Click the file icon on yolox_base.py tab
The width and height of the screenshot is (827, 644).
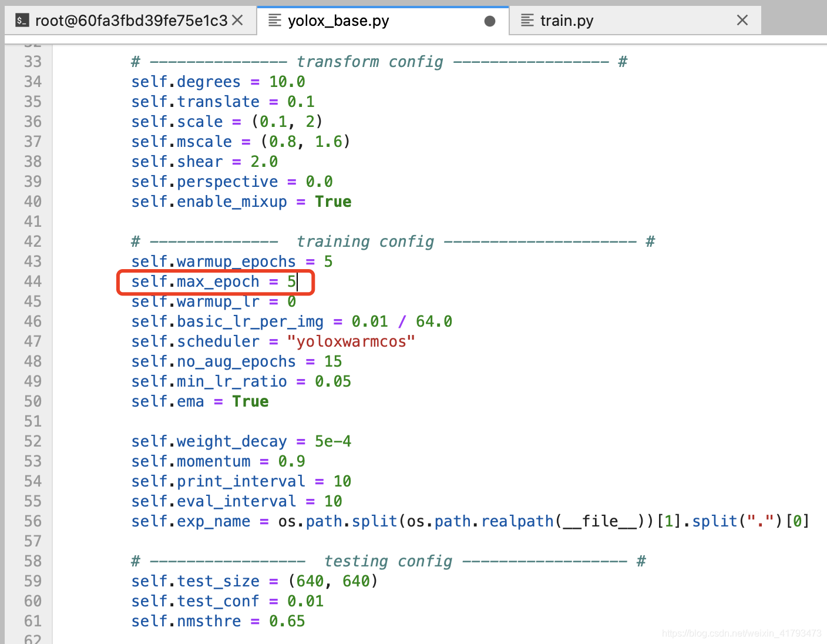pos(274,21)
